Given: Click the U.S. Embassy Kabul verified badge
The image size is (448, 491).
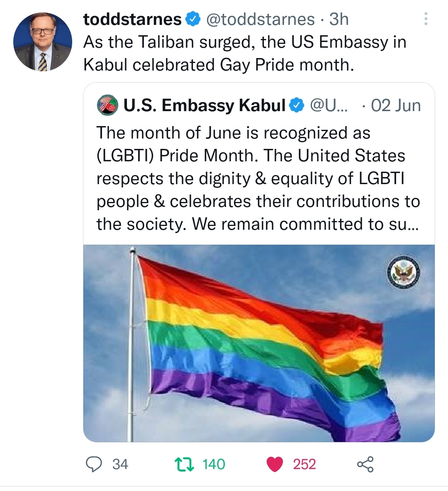Looking at the screenshot, I should point(296,105).
